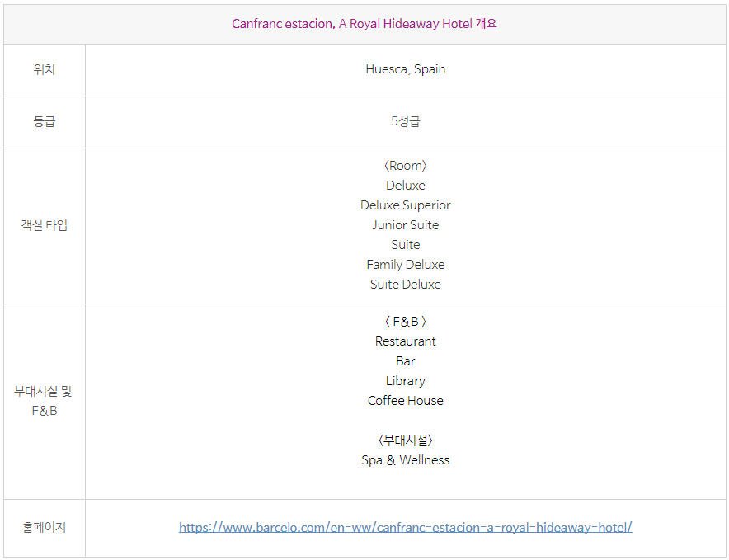This screenshot has height=560, width=729.
Task: Select the Huesca, Spain location text
Action: tap(406, 69)
